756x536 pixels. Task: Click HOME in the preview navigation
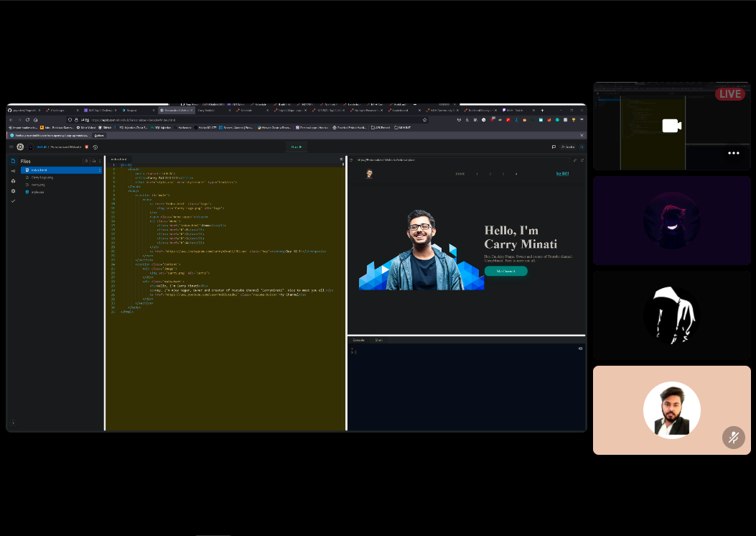click(x=460, y=174)
